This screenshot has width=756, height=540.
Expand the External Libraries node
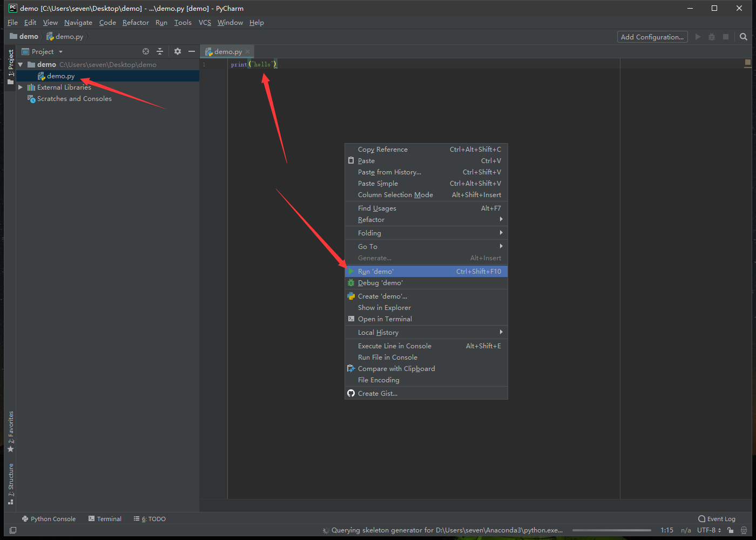pyautogui.click(x=21, y=87)
